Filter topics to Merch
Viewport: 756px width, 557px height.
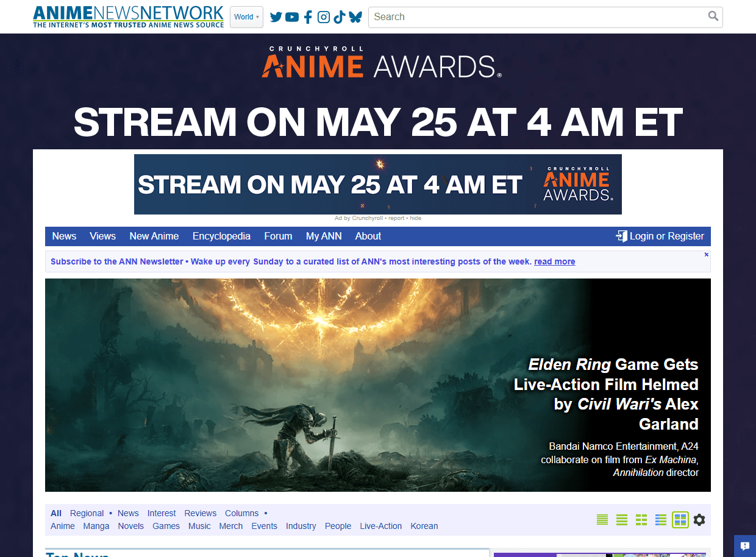pyautogui.click(x=231, y=526)
